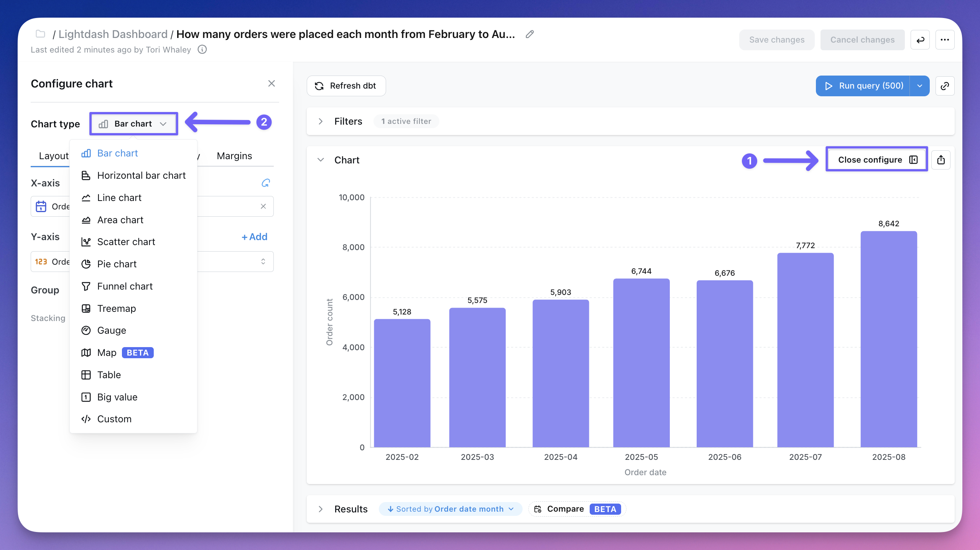Select Pie chart from the chart type list
The height and width of the screenshot is (550, 980).
coord(117,264)
